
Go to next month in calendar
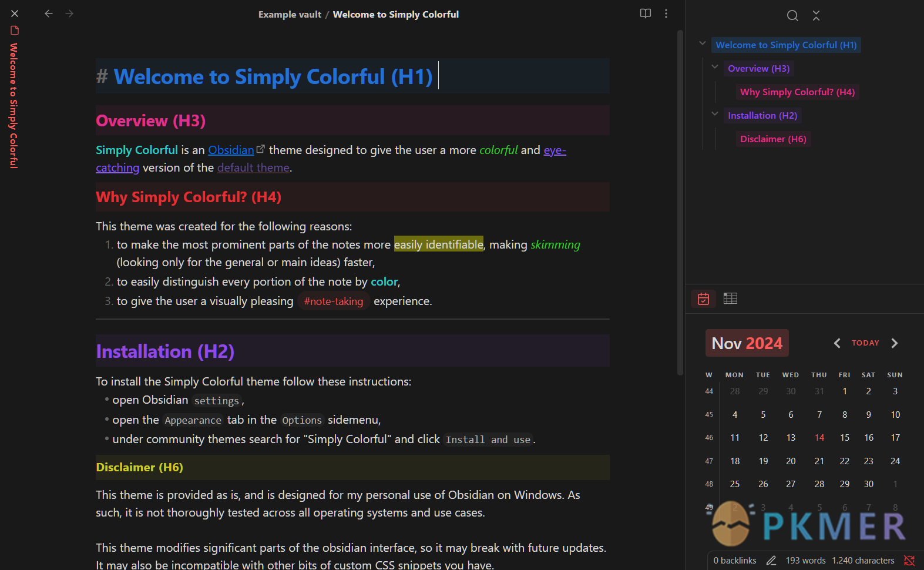point(895,343)
